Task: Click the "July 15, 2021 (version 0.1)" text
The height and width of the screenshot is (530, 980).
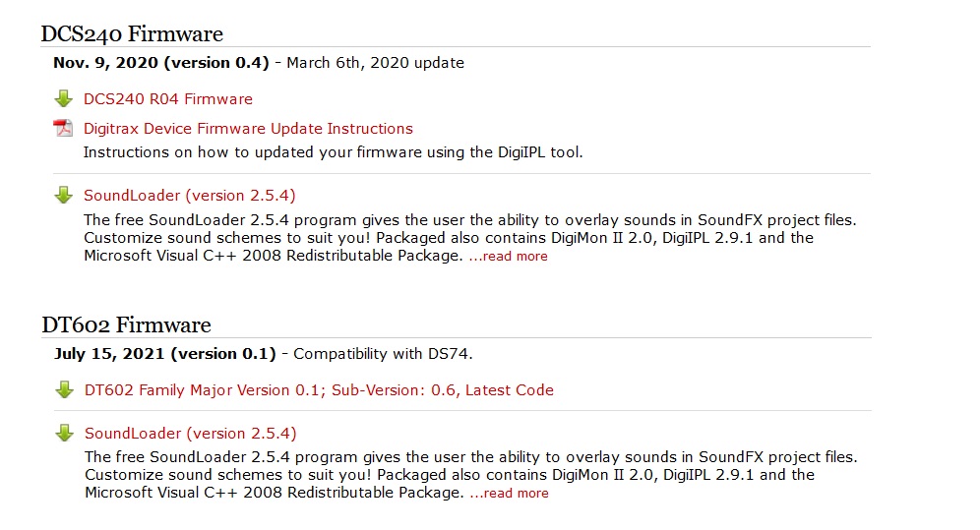Action: coord(165,354)
